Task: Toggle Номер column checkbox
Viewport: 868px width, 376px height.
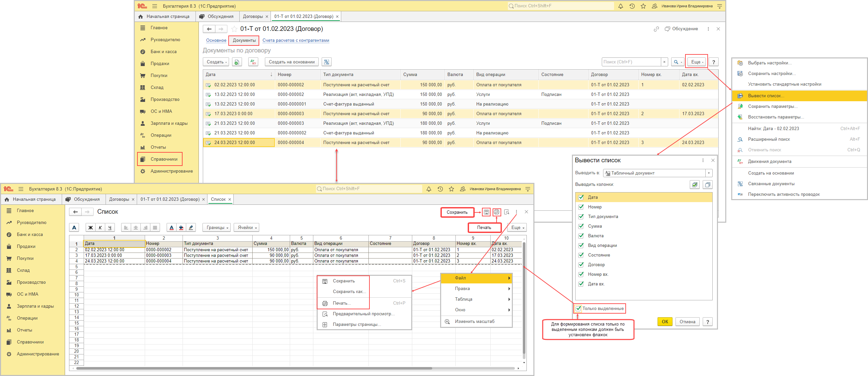Action: point(581,207)
